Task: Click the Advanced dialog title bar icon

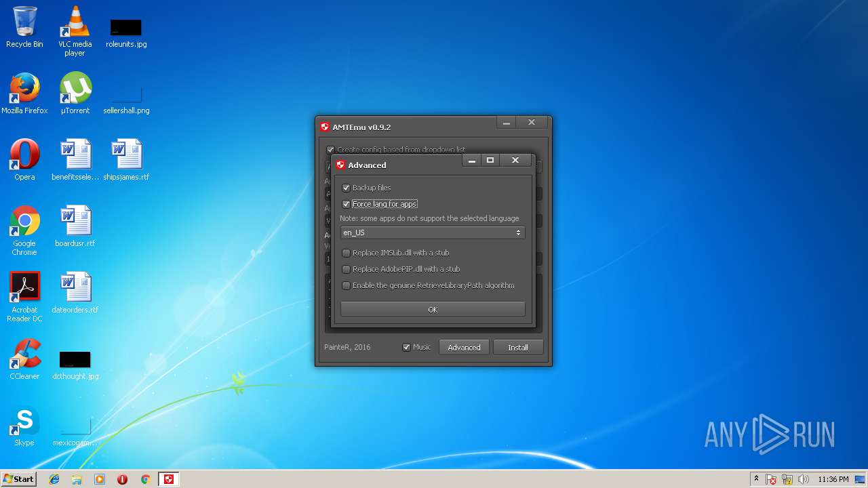Action: tap(340, 165)
